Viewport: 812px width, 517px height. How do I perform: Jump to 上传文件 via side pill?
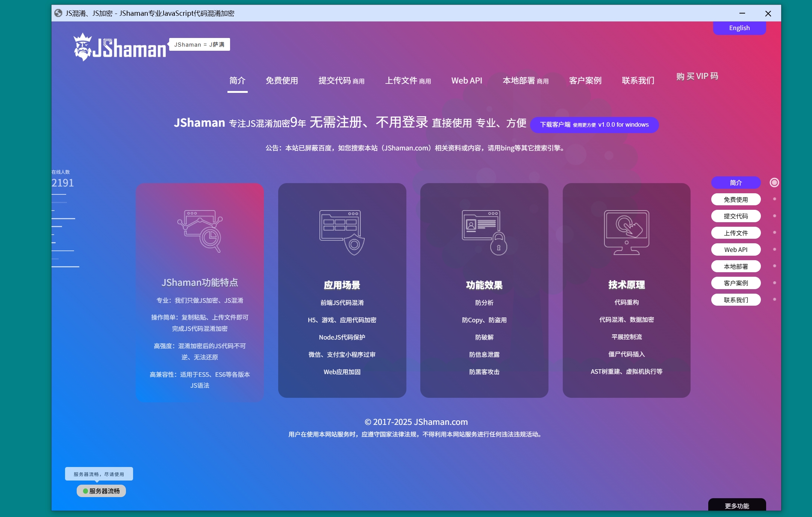[x=736, y=233]
